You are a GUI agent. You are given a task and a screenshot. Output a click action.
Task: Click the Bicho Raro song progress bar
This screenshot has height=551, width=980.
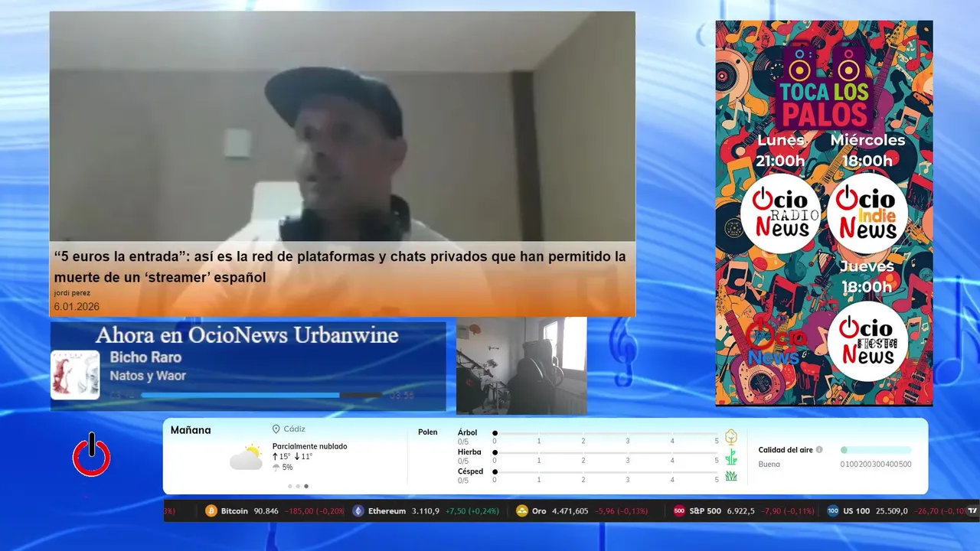pos(261,396)
